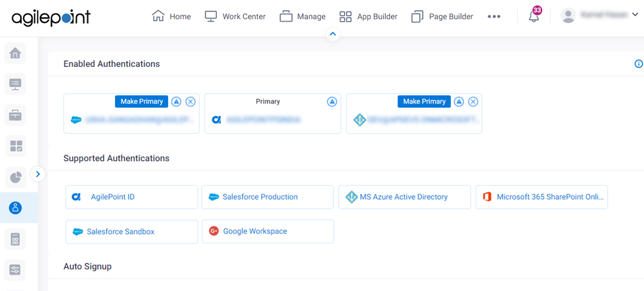Image resolution: width=644 pixels, height=291 pixels.
Task: Select MS Azure Active Directory authentication
Action: point(405,197)
